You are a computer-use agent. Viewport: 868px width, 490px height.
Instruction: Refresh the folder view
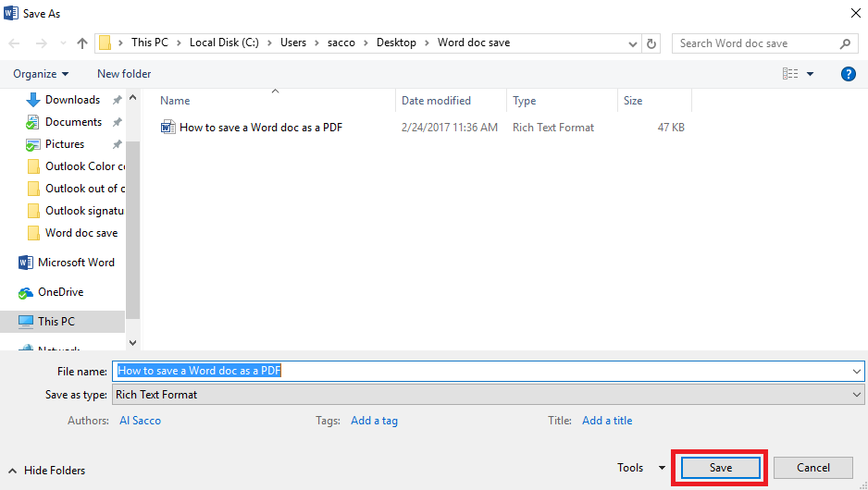(x=651, y=43)
